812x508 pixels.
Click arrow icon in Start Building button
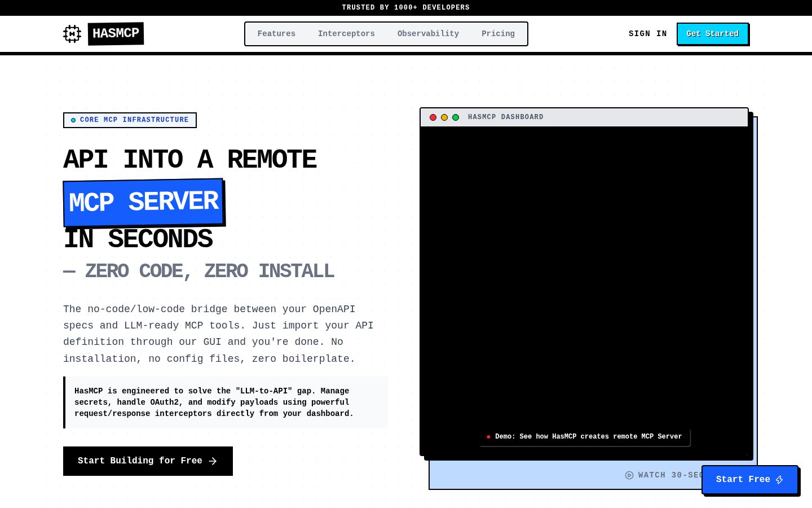click(213, 461)
